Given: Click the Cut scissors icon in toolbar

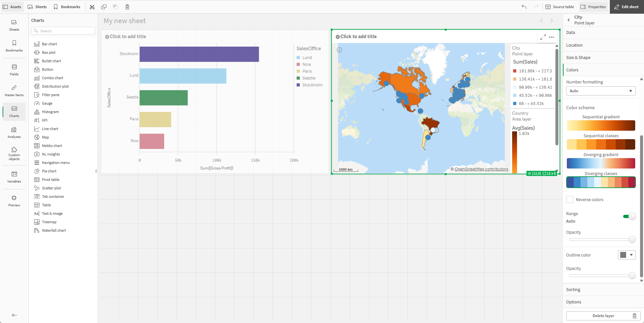Looking at the screenshot, I should (92, 7).
